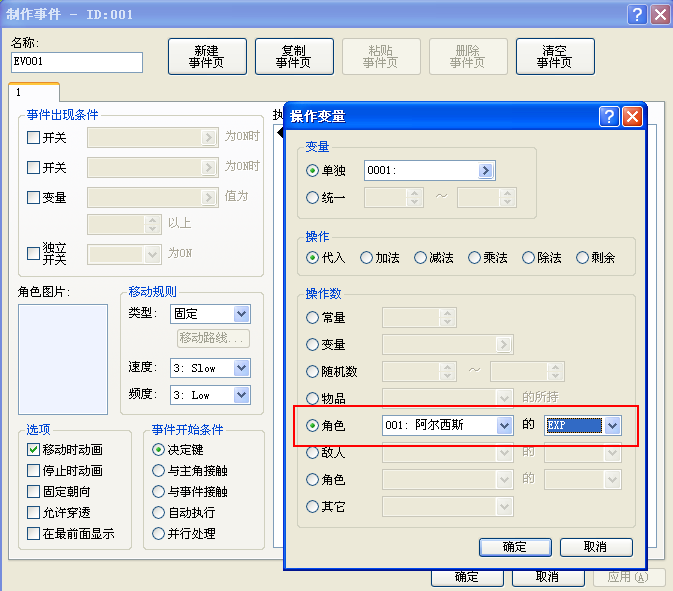
Task: Click the 角色图片 graphic preview box
Action: (63, 359)
